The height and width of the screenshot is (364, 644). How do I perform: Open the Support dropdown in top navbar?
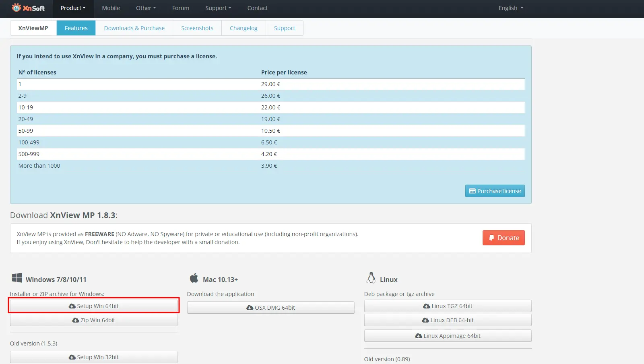[x=218, y=8]
